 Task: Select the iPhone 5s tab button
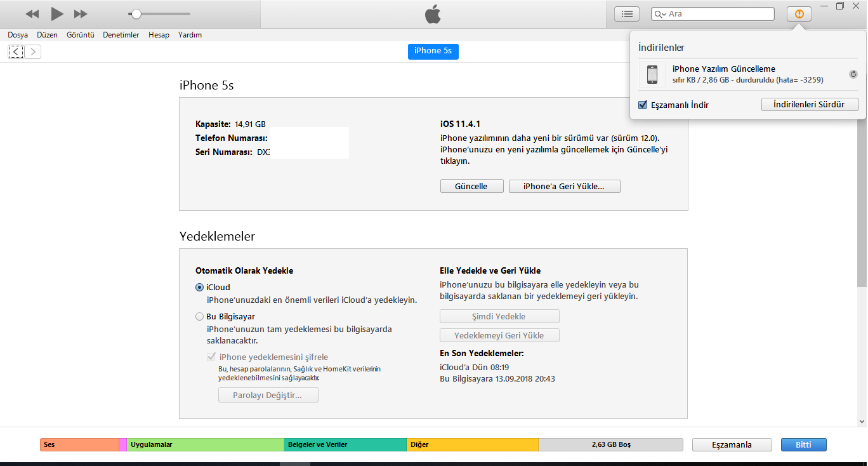[433, 51]
